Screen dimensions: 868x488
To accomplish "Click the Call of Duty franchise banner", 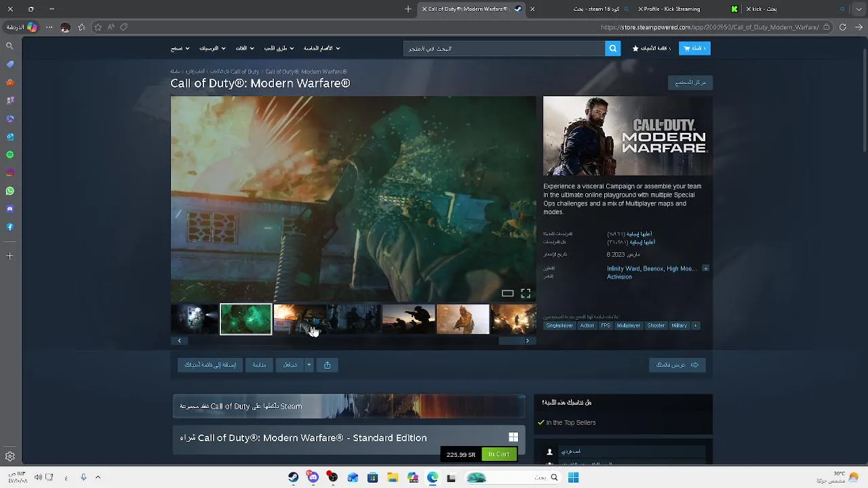I will point(349,406).
